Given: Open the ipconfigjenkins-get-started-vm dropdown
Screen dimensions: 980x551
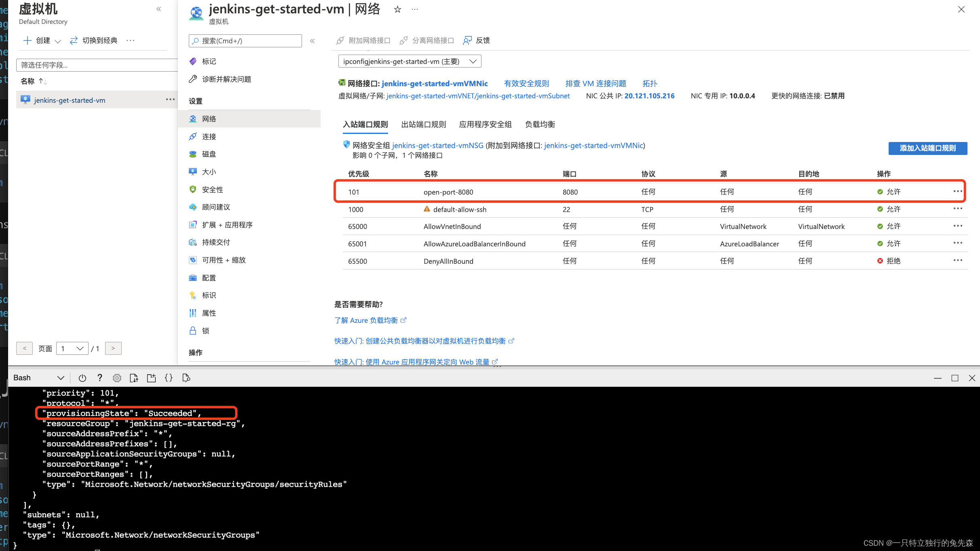Looking at the screenshot, I should 410,61.
